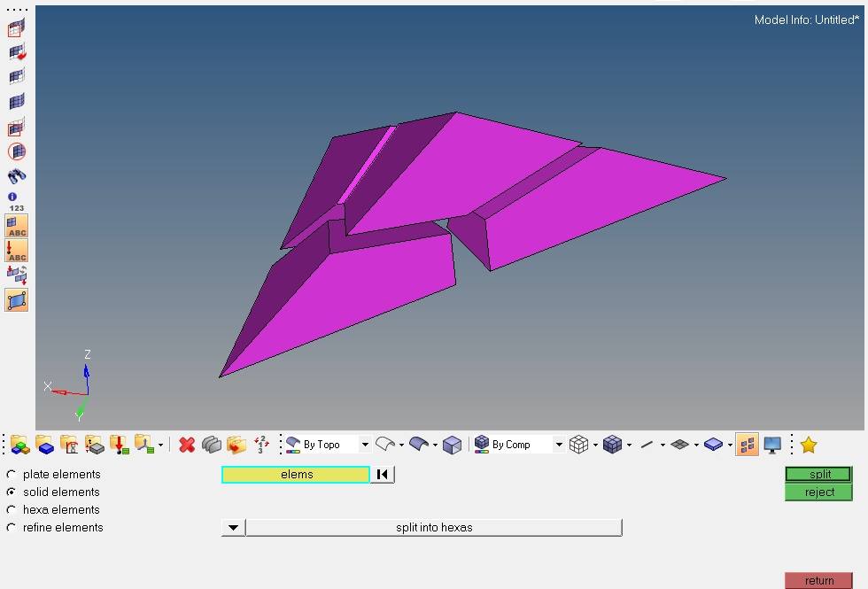Toggle the element ABC display names icon
Image resolution: width=868 pixels, height=589 pixels.
[x=17, y=226]
